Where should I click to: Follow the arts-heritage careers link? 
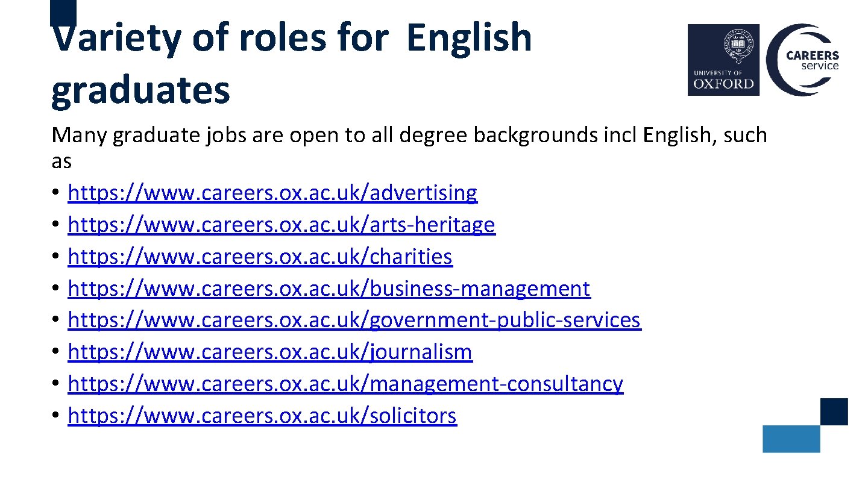point(281,225)
